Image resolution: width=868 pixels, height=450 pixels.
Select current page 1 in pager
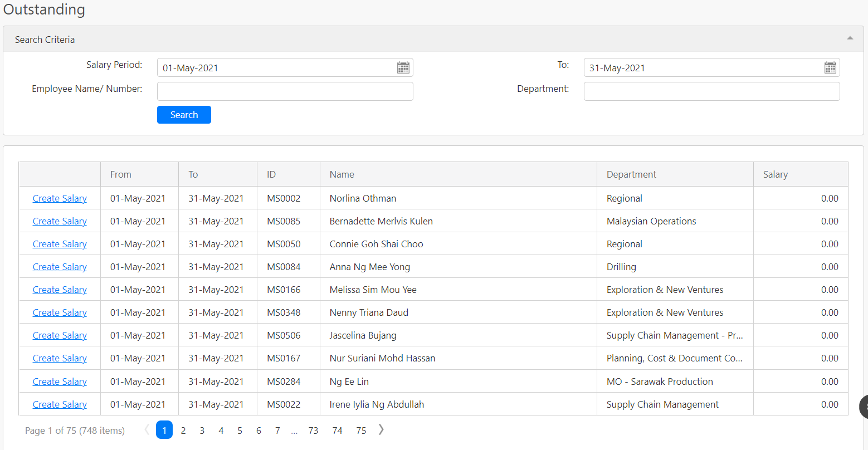tap(164, 430)
